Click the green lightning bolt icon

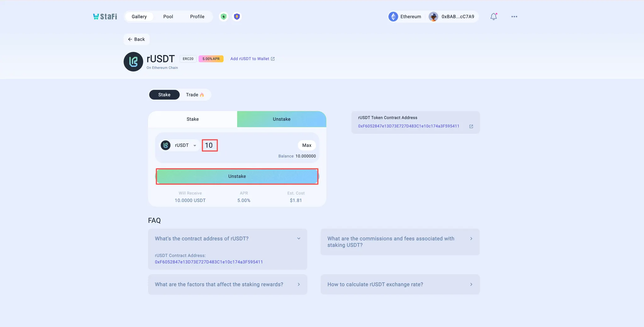click(x=224, y=17)
